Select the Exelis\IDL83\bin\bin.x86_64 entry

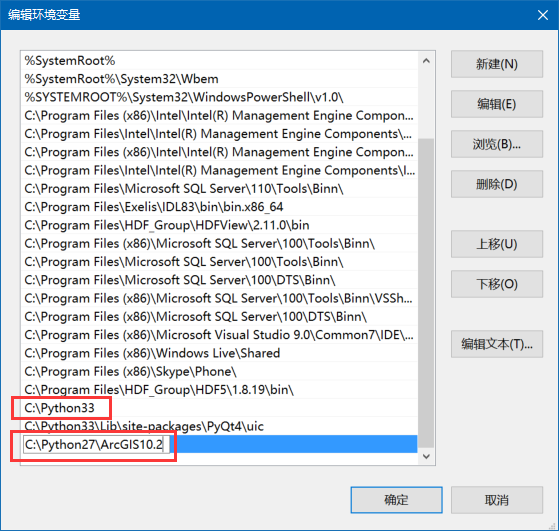pyautogui.click(x=219, y=207)
